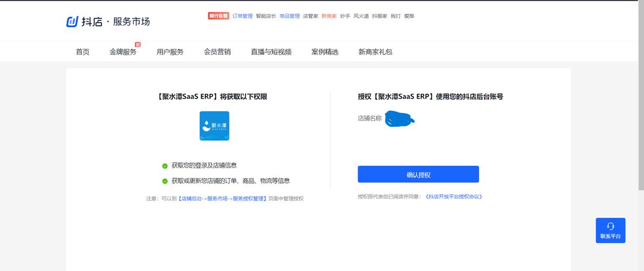This screenshot has height=271, width=644.
Task: Click the page vertical scrollbar
Action: point(641,96)
